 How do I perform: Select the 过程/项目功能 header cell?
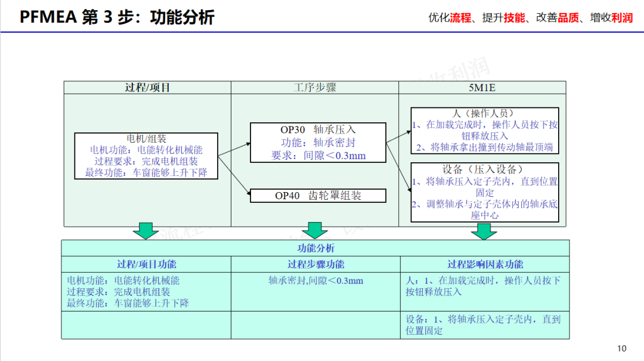146,264
